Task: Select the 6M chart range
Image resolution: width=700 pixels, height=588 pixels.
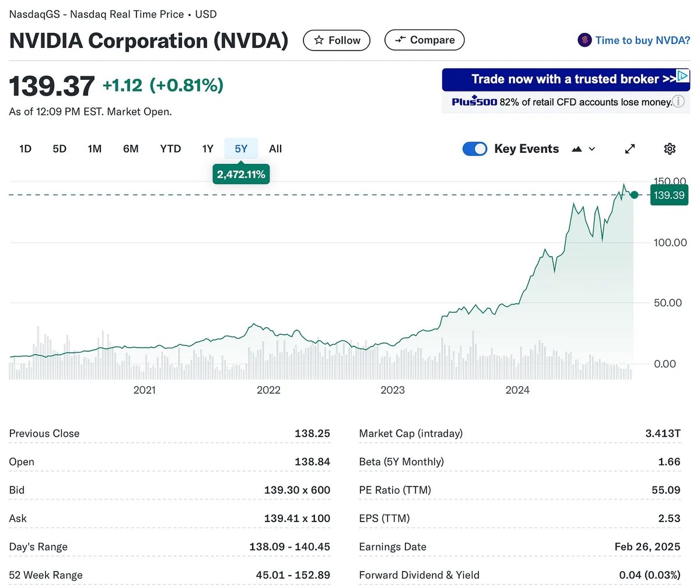Action: tap(131, 149)
